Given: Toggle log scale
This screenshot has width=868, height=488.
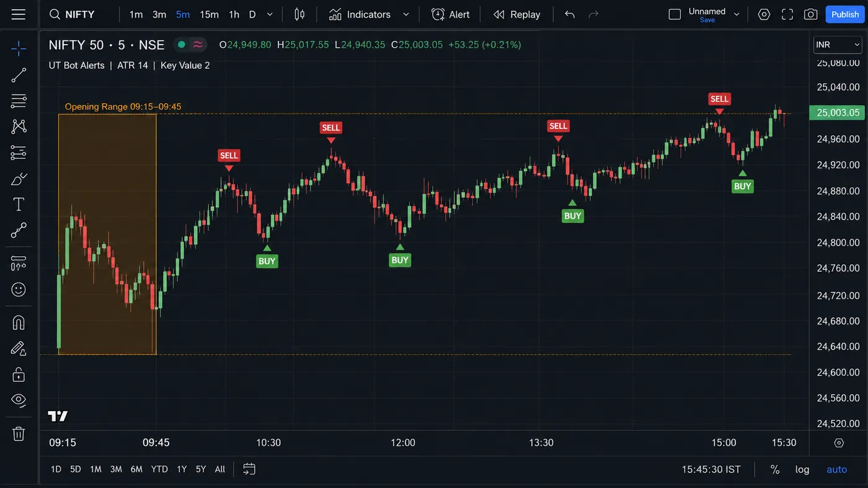Looking at the screenshot, I should [x=802, y=469].
